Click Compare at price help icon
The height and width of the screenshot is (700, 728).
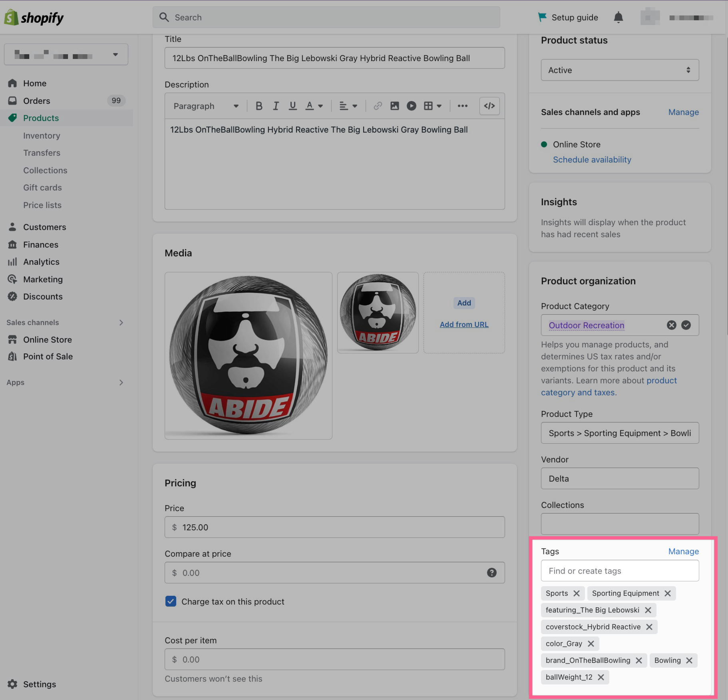tap(491, 573)
